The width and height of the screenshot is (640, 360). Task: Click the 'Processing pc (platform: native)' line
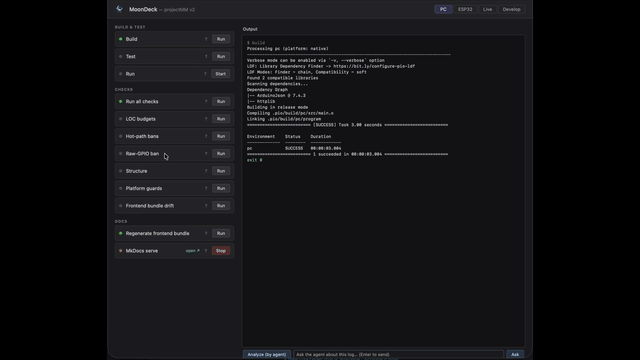click(287, 49)
